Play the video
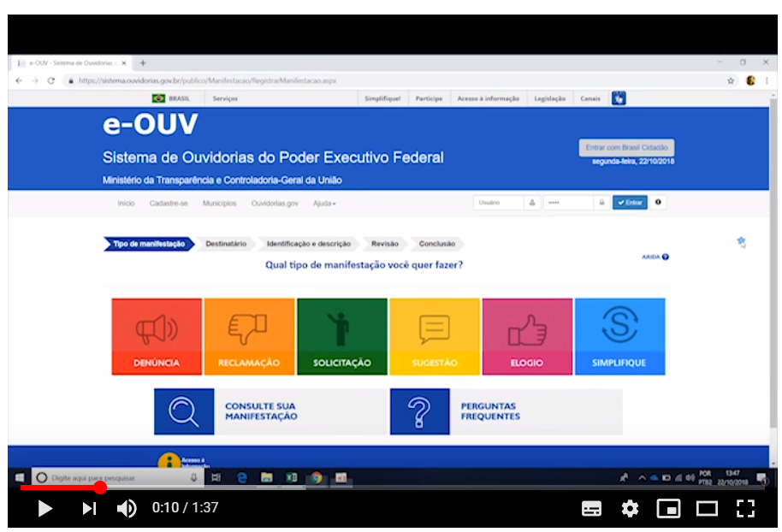 (x=44, y=509)
